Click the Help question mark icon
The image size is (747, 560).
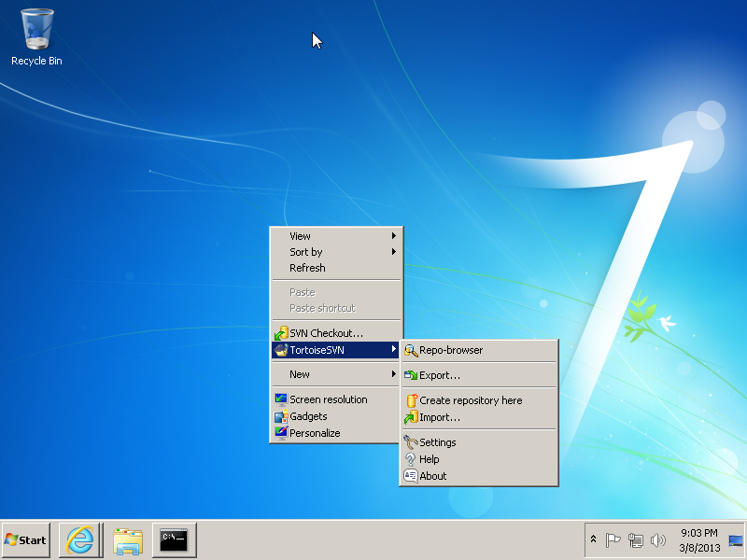coord(410,459)
